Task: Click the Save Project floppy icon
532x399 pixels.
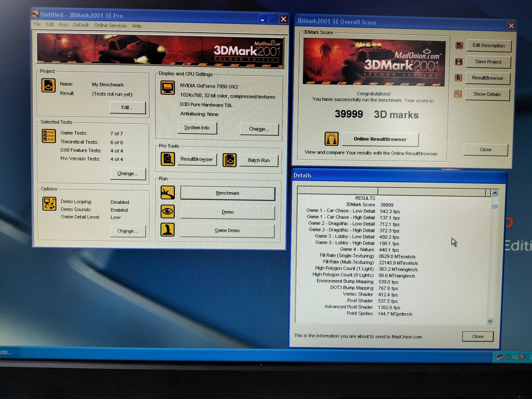Action: [459, 62]
